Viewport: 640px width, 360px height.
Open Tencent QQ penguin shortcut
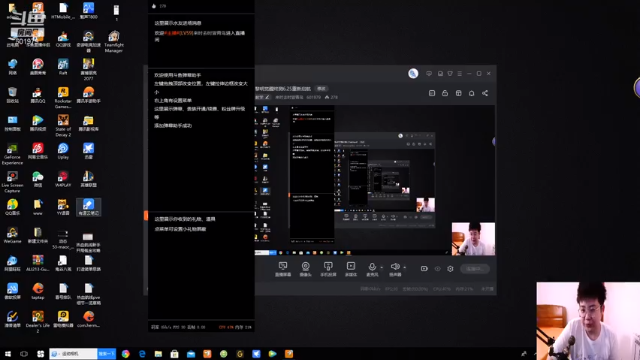tap(38, 95)
